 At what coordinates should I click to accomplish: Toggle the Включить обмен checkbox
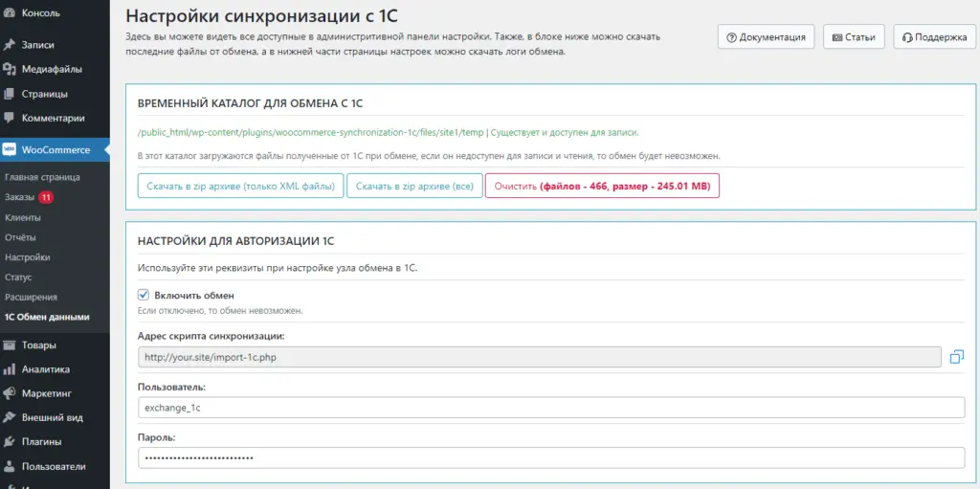[x=144, y=295]
